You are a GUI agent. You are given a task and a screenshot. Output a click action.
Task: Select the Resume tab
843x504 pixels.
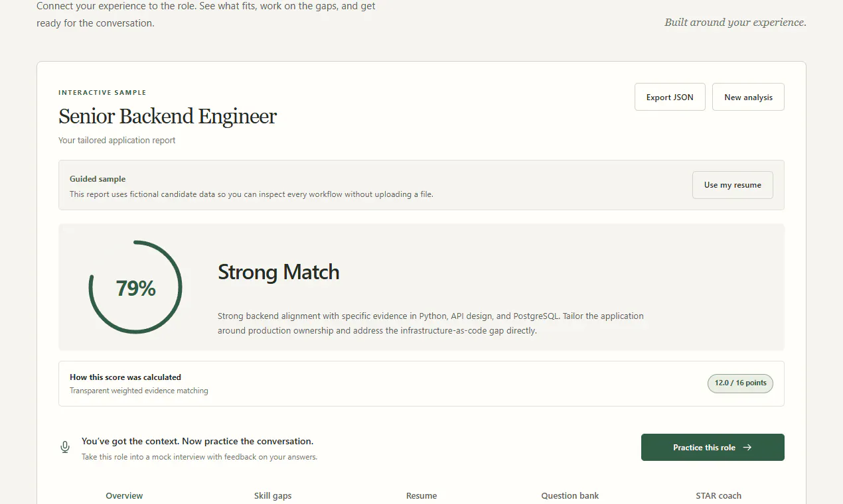tap(421, 495)
